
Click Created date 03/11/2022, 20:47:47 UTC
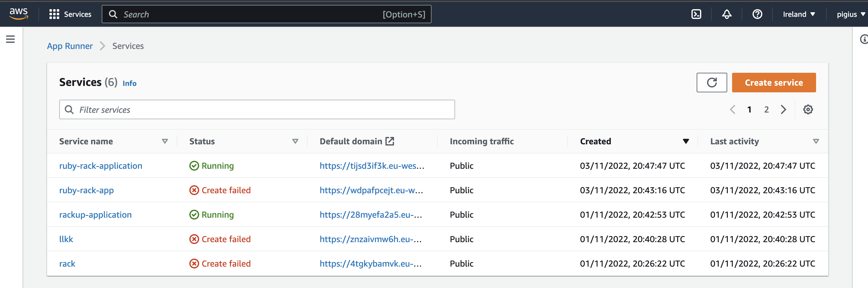pyautogui.click(x=632, y=166)
